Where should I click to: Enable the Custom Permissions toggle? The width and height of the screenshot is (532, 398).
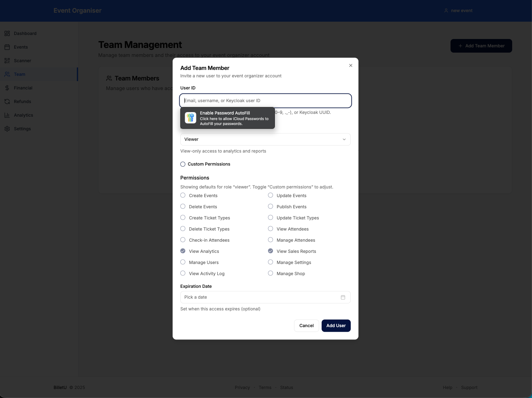pyautogui.click(x=183, y=164)
